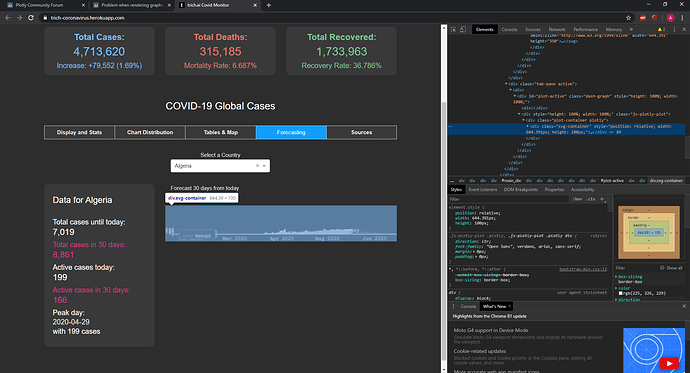690x373 pixels.
Task: Click the #main_div breadcrumb
Action: click(511, 180)
